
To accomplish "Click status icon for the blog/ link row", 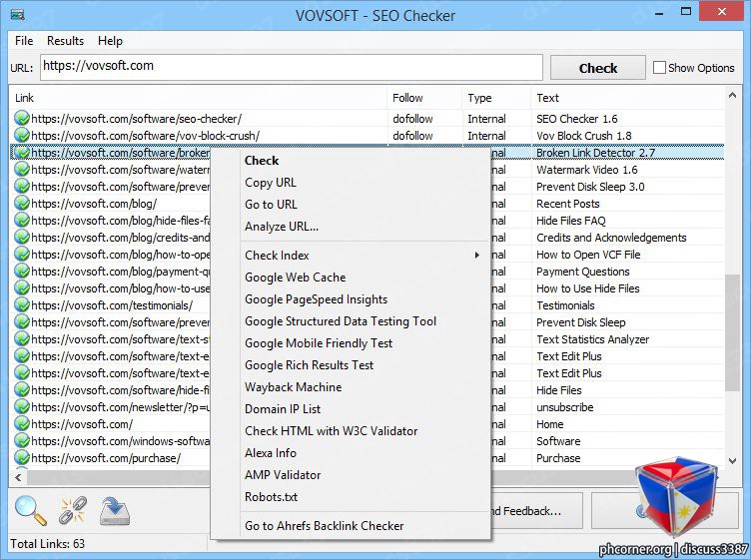I will pyautogui.click(x=22, y=204).
